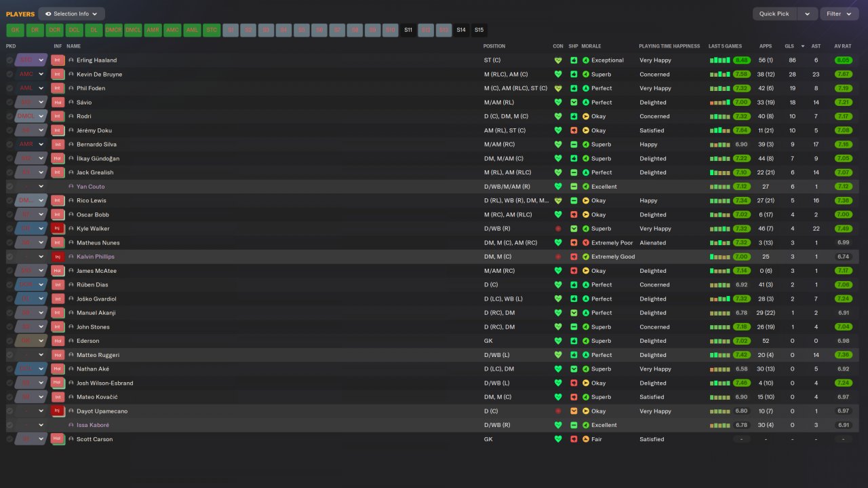Toggle picked checkmark for Scott Carson
The width and height of the screenshot is (868, 488).
tap(9, 439)
